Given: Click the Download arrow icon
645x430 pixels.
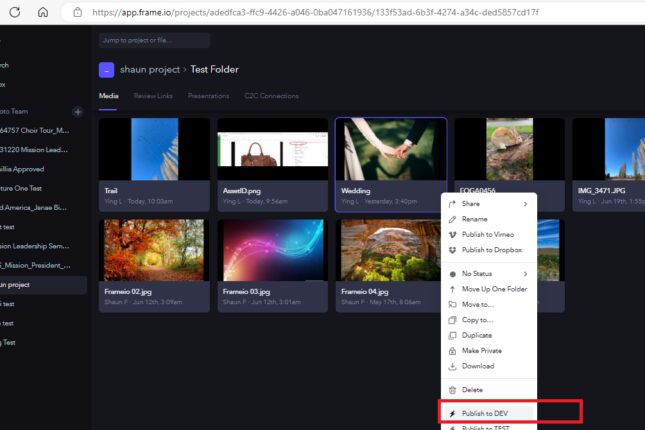Looking at the screenshot, I should pyautogui.click(x=452, y=366).
